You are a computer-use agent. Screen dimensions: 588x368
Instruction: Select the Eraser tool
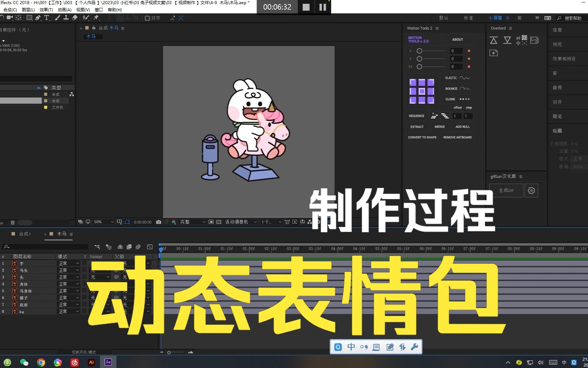coord(75,18)
